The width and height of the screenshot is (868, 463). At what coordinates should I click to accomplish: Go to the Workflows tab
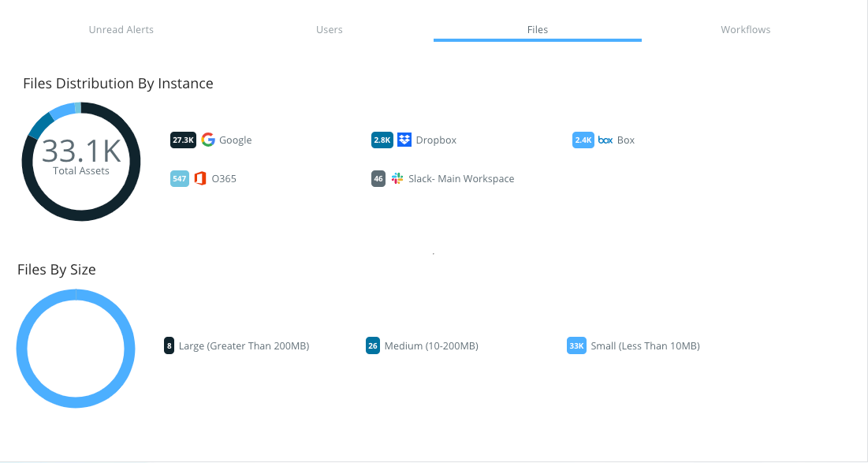pyautogui.click(x=746, y=30)
